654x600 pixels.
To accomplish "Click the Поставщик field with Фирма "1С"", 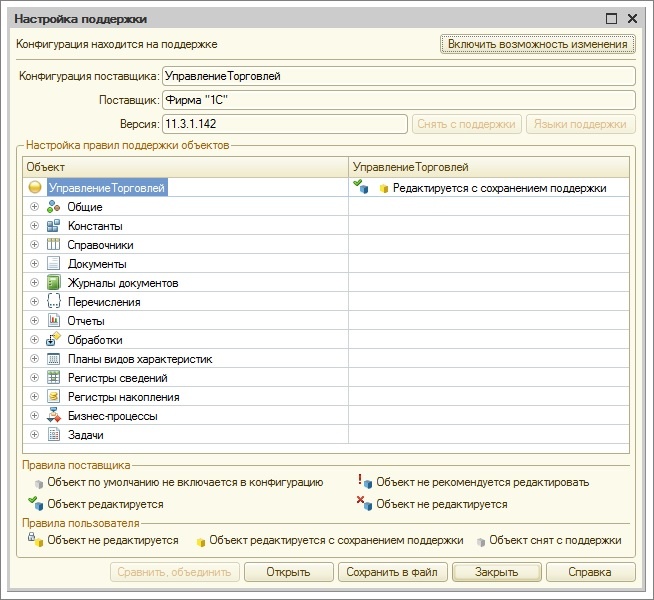I will [x=399, y=100].
